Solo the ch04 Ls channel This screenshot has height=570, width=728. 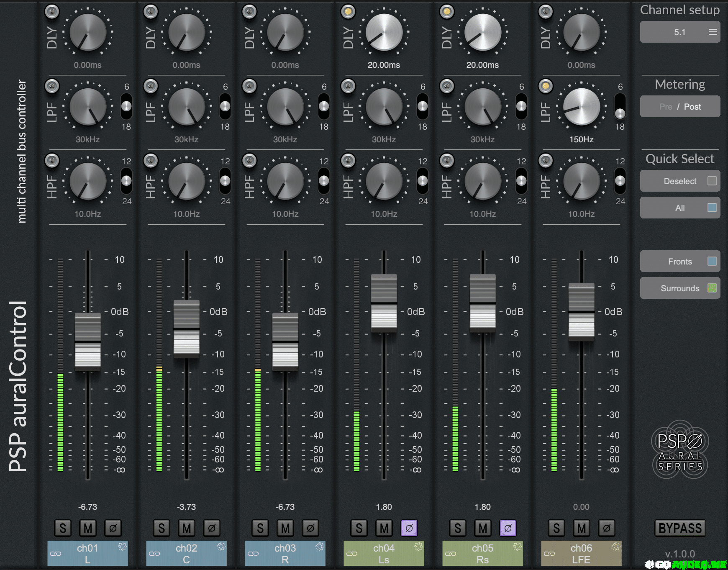pos(359,528)
